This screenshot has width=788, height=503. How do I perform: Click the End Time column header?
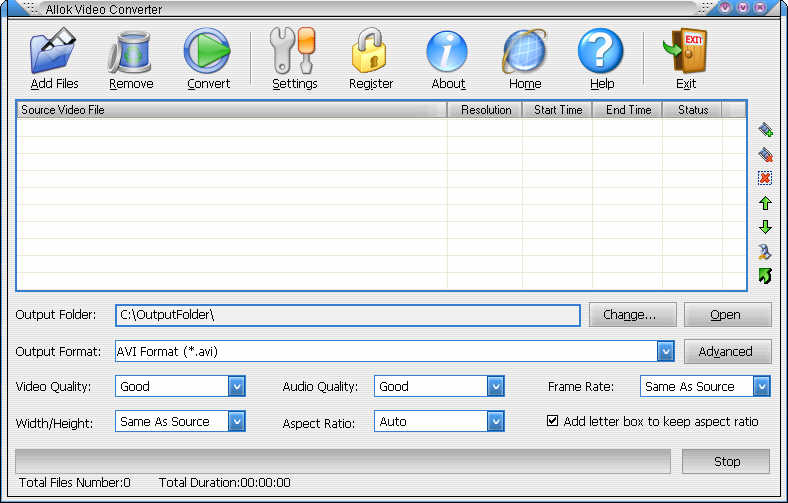(628, 110)
